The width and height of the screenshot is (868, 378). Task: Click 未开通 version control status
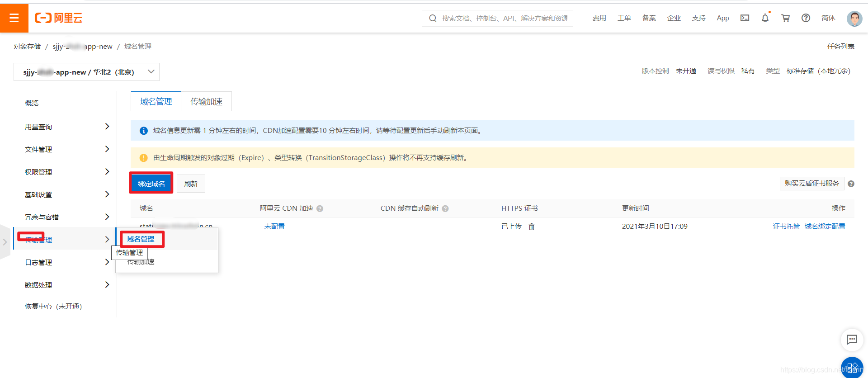click(686, 71)
